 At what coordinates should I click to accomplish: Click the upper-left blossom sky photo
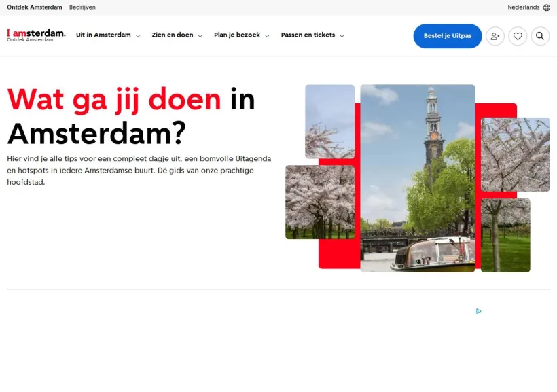pos(329,121)
